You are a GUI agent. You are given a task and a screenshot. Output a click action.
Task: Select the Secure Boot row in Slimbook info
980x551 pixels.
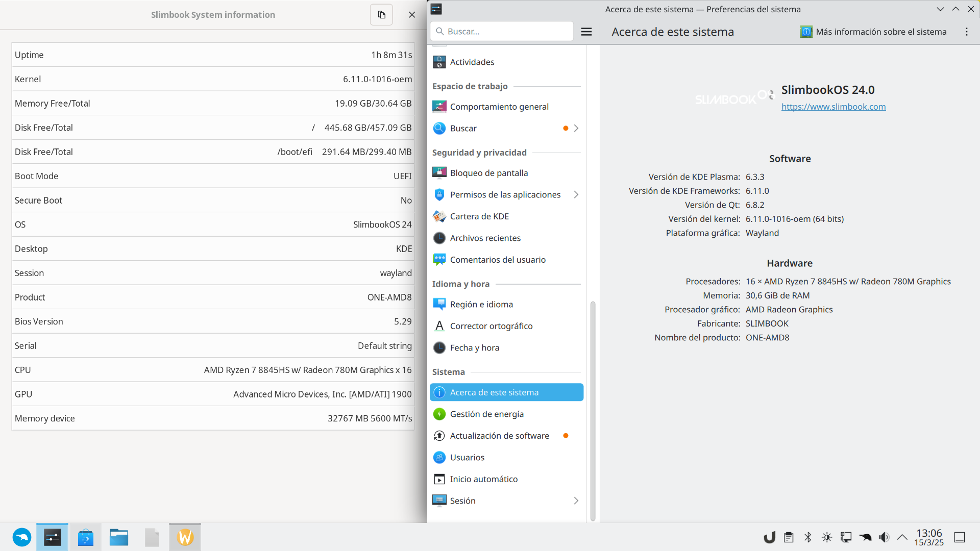pos(213,201)
